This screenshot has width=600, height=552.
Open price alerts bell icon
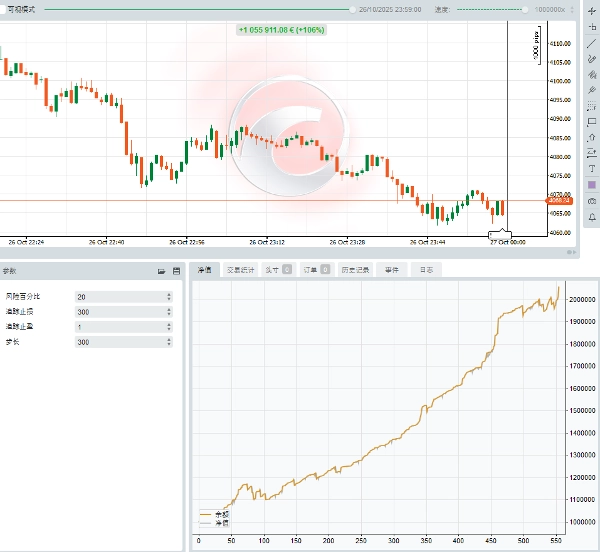pos(592,217)
